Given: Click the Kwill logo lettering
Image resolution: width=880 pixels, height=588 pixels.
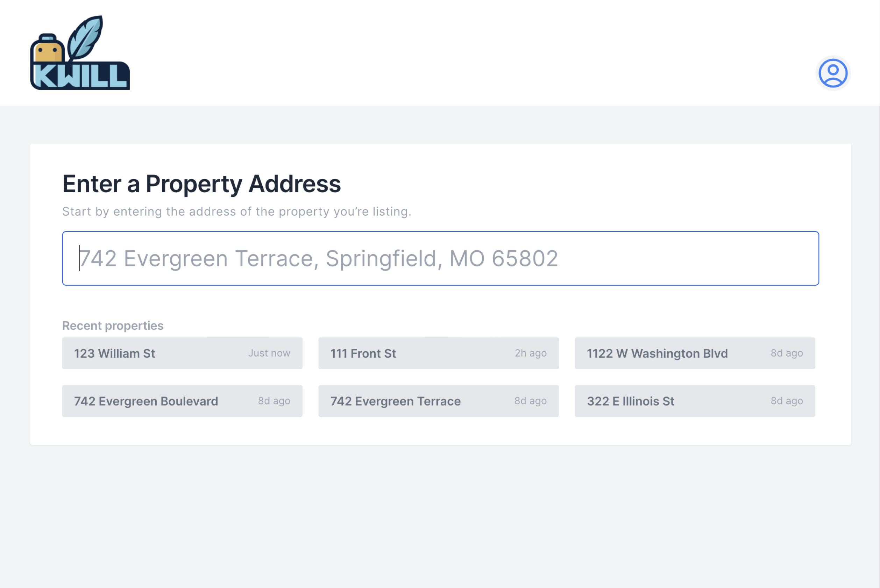Looking at the screenshot, I should [x=80, y=77].
